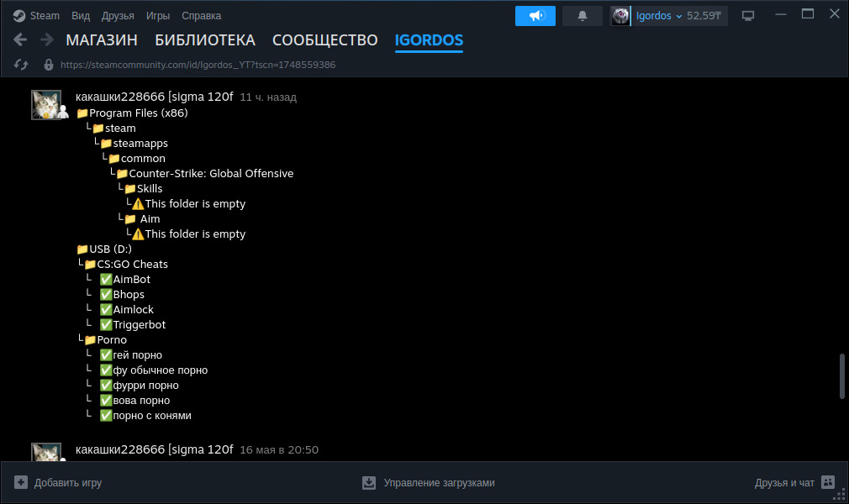
Task: Open the БИБЛИОТЕКА tab
Action: 204,40
